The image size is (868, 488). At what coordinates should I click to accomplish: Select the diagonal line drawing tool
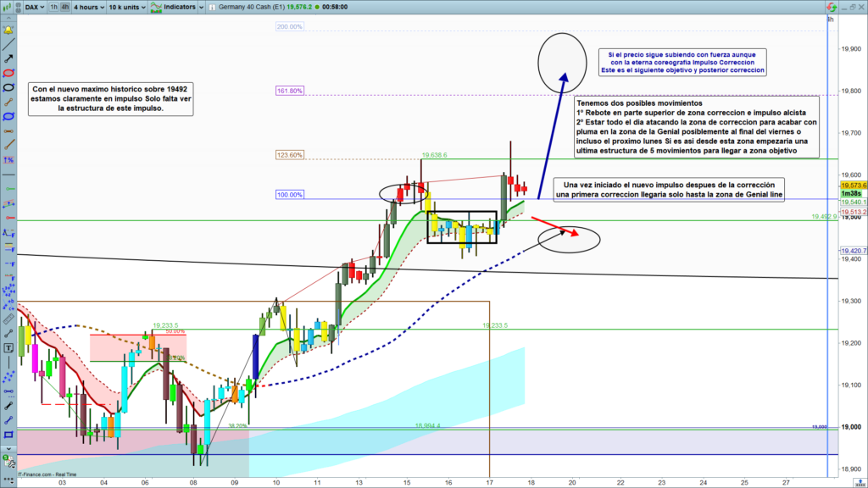pos(8,43)
